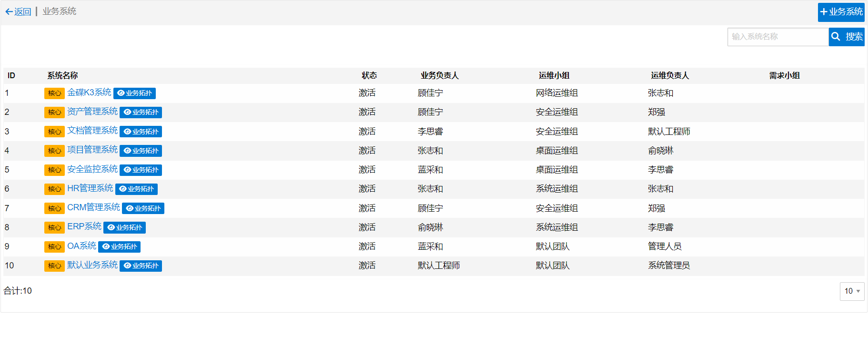Click the 核心 tag on 金碟K3系统 row
The width and height of the screenshot is (868, 338).
pos(54,93)
